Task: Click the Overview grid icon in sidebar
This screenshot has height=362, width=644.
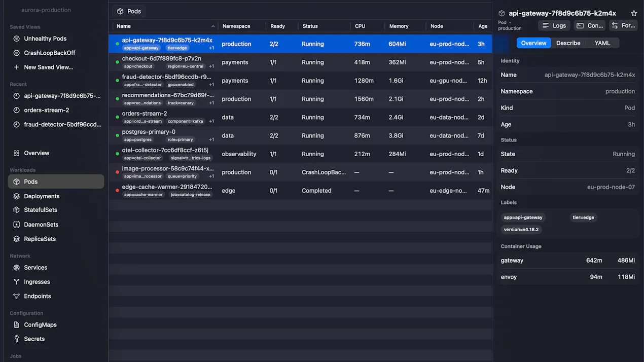Action: (x=16, y=153)
